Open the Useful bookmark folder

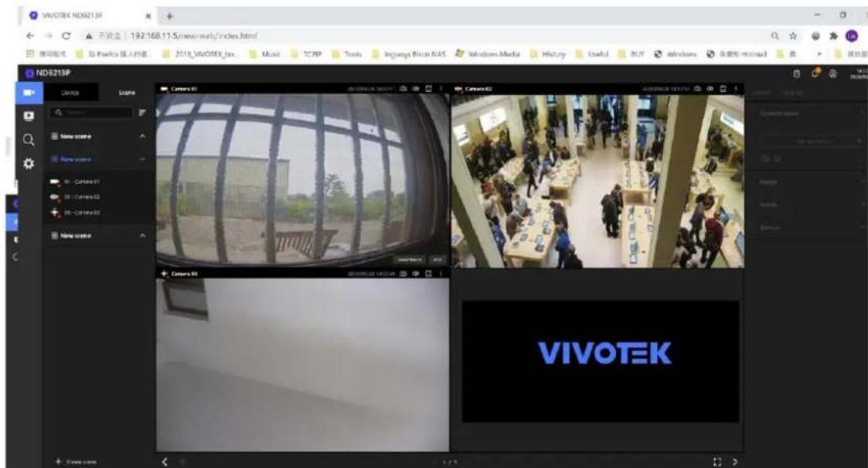pyautogui.click(x=592, y=54)
